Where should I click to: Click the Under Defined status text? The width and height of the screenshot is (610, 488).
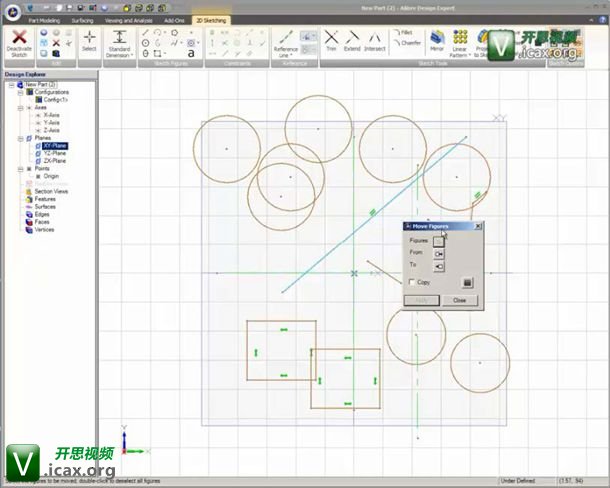click(x=517, y=481)
